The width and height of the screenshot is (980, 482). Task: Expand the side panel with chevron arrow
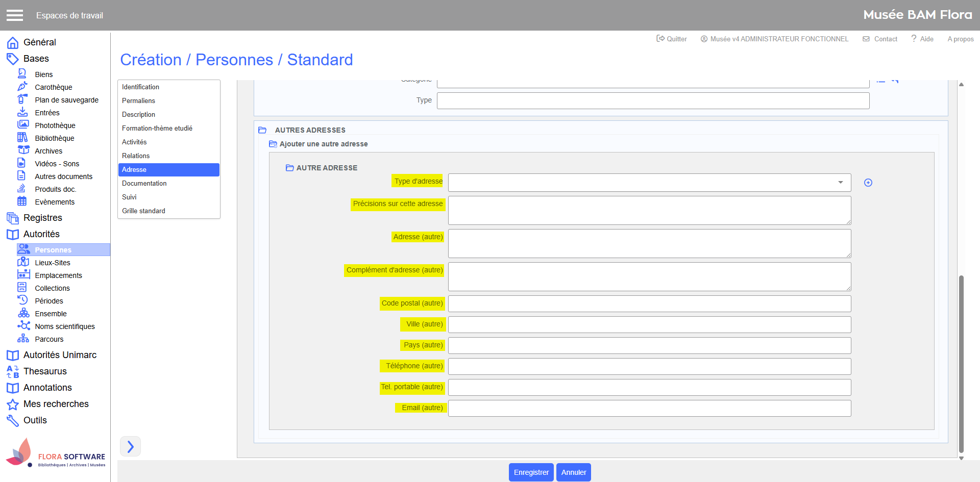click(130, 446)
